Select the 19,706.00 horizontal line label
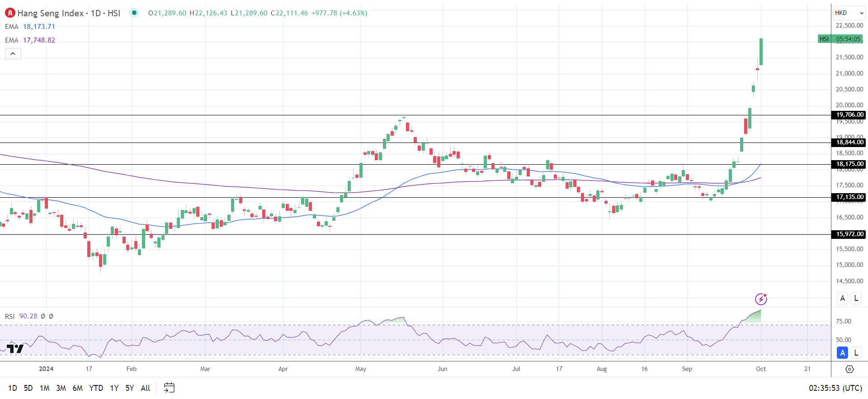The height and width of the screenshot is (399, 868). point(849,115)
